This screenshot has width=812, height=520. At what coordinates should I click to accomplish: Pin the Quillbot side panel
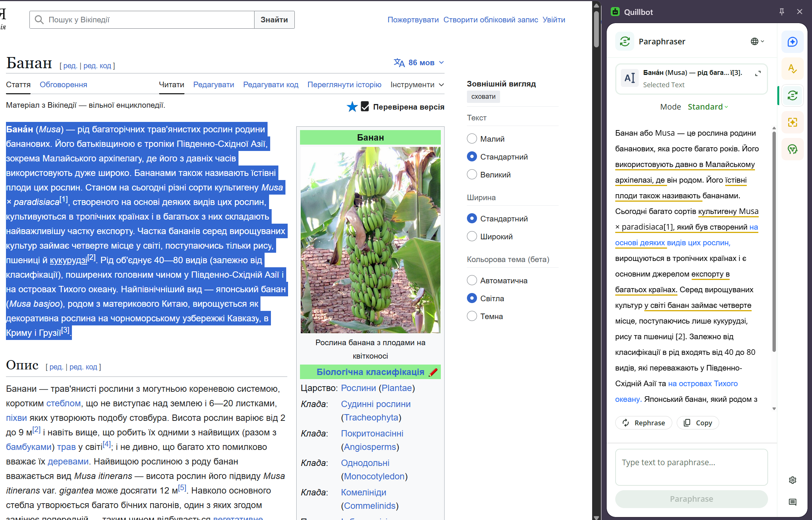(782, 12)
